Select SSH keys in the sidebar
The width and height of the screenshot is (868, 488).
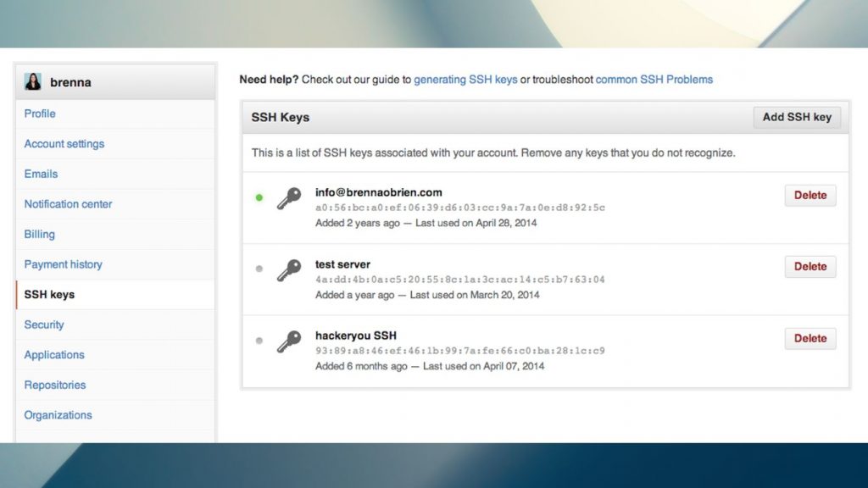click(x=47, y=294)
